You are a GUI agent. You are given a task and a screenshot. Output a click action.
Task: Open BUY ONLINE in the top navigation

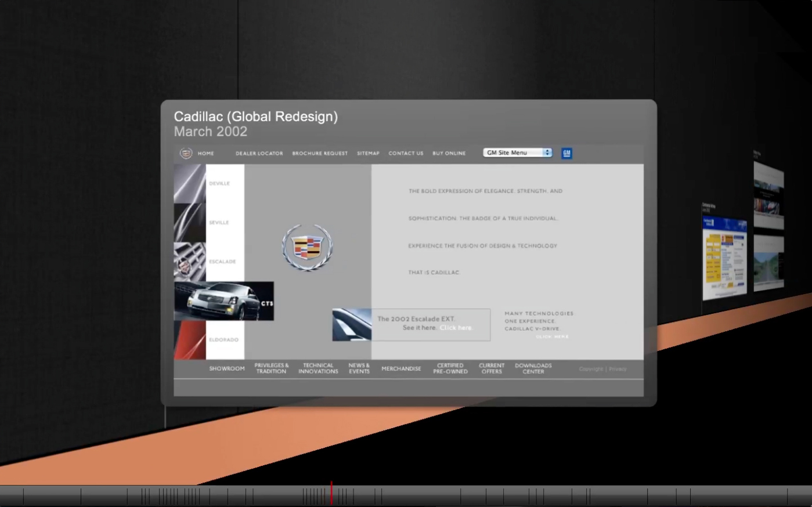[x=449, y=154]
